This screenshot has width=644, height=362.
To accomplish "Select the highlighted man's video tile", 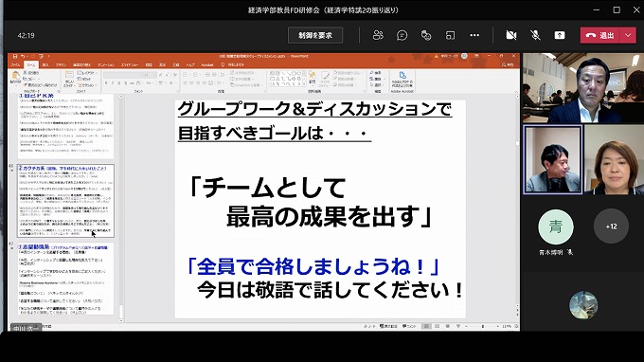I will [553, 159].
